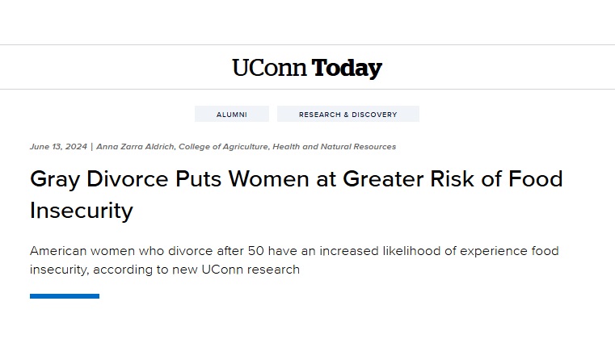
Task: Click the summary line starting American women
Action: pos(294,251)
